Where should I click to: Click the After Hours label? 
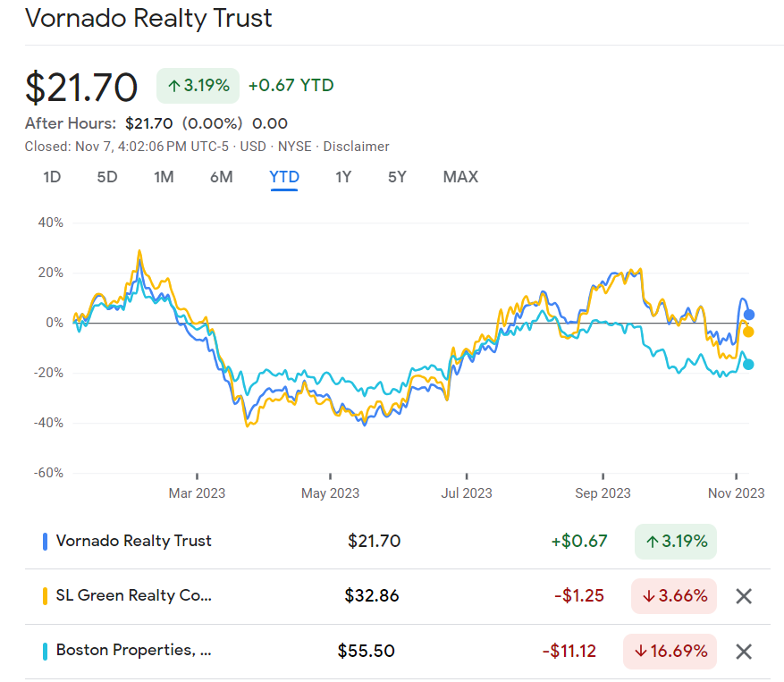[x=71, y=123]
